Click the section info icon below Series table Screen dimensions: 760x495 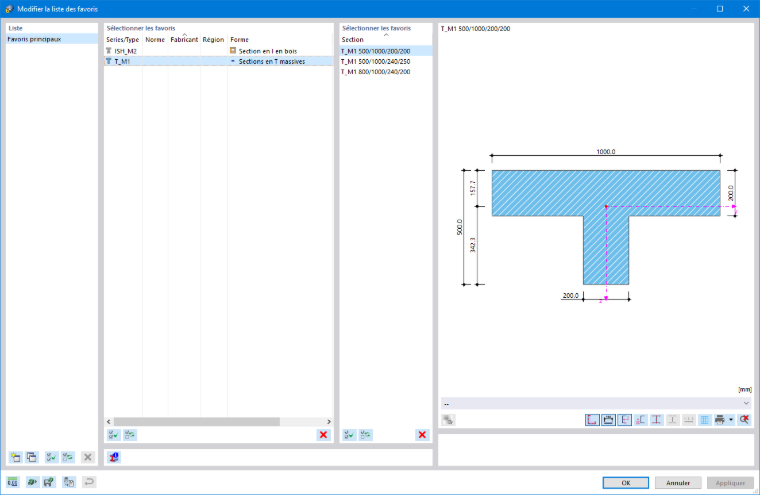pyautogui.click(x=114, y=457)
